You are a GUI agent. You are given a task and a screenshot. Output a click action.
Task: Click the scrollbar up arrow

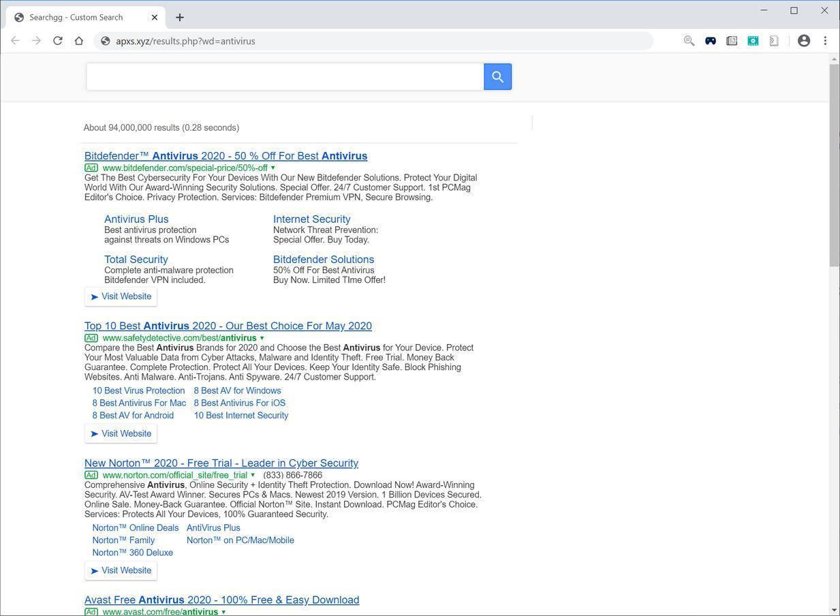[835, 59]
